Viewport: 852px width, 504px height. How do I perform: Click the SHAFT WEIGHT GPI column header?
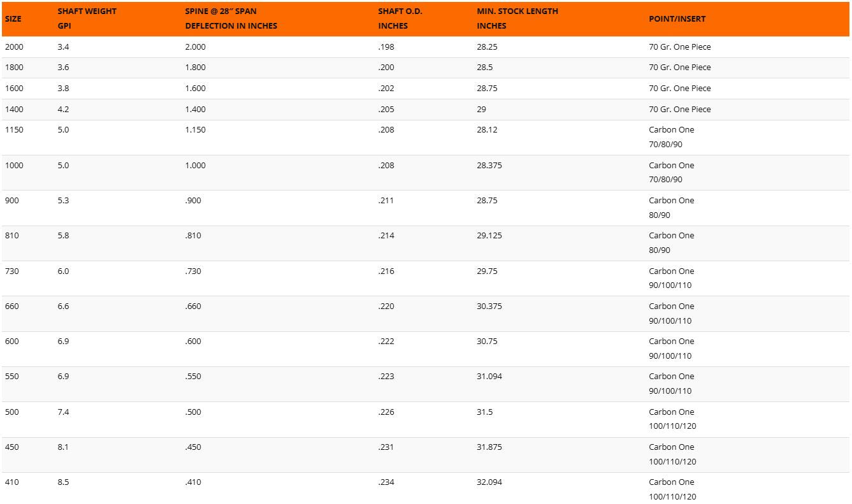click(87, 18)
